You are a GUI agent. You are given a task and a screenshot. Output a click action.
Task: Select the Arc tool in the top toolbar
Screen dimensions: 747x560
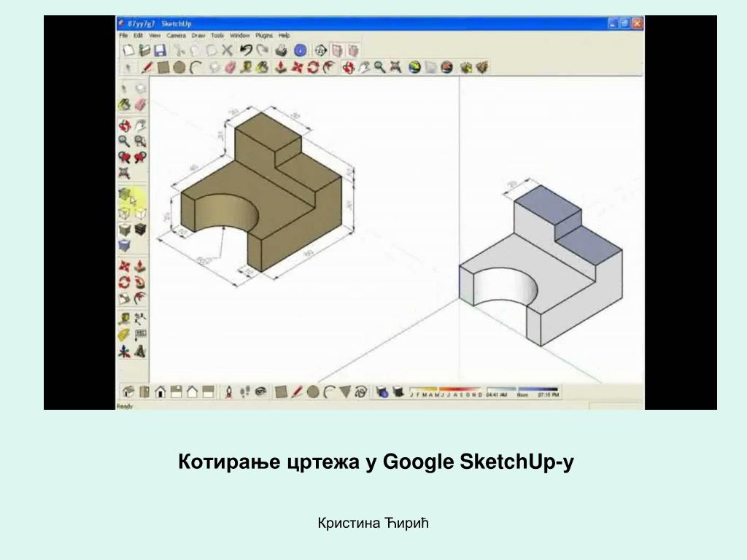[x=196, y=68]
